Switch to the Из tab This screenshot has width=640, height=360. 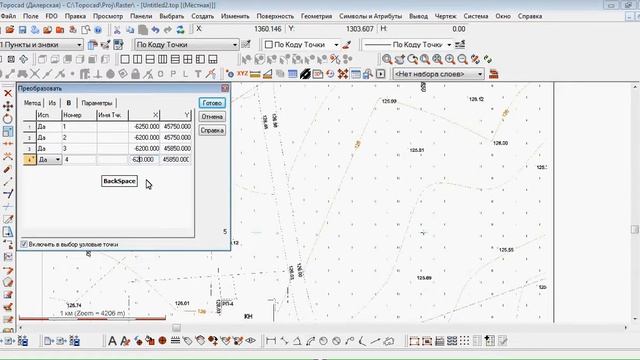click(52, 103)
